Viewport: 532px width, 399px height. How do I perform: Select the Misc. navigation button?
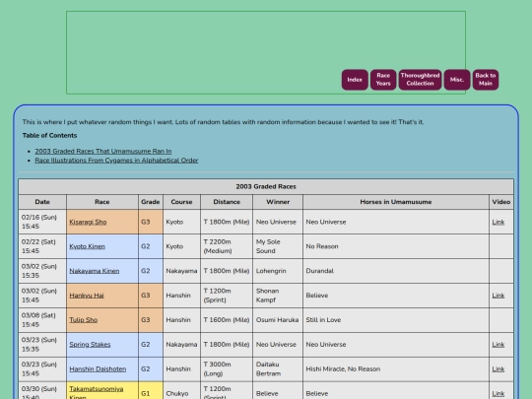pos(457,80)
